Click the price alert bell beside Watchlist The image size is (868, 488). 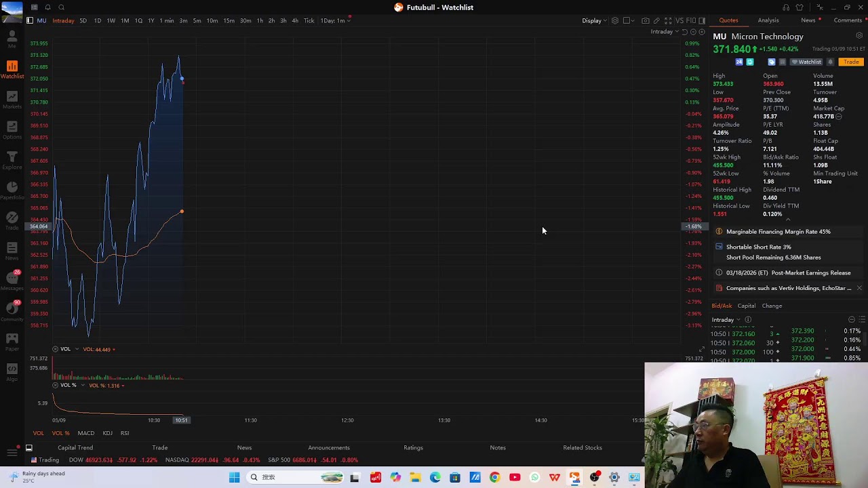click(x=830, y=62)
